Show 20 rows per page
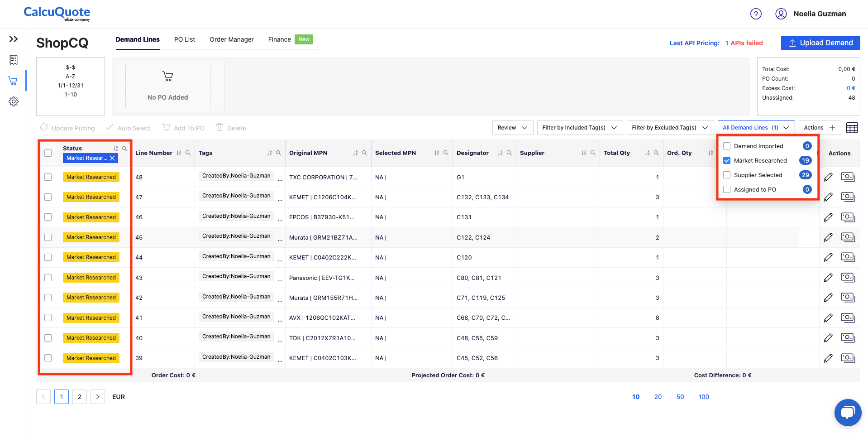 tap(658, 397)
